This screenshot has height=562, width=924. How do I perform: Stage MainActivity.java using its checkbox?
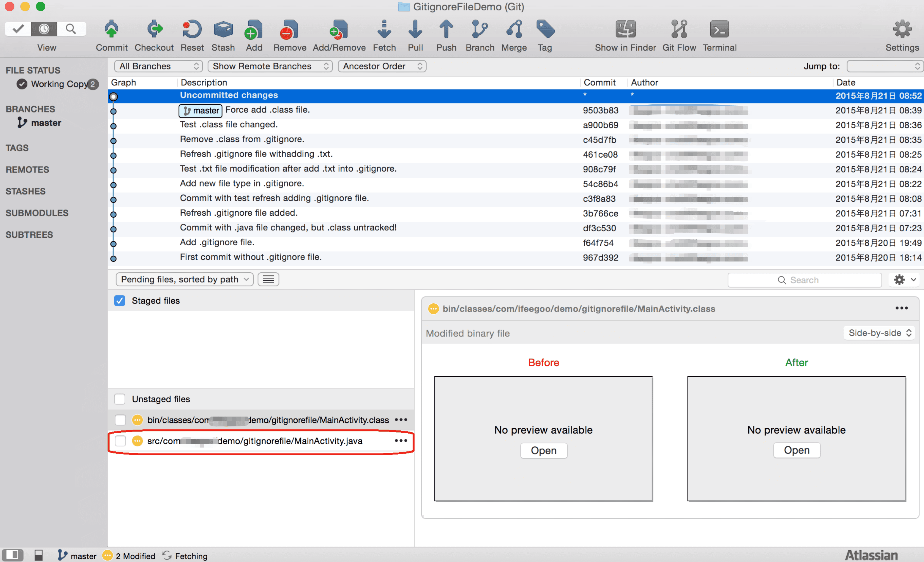click(120, 441)
